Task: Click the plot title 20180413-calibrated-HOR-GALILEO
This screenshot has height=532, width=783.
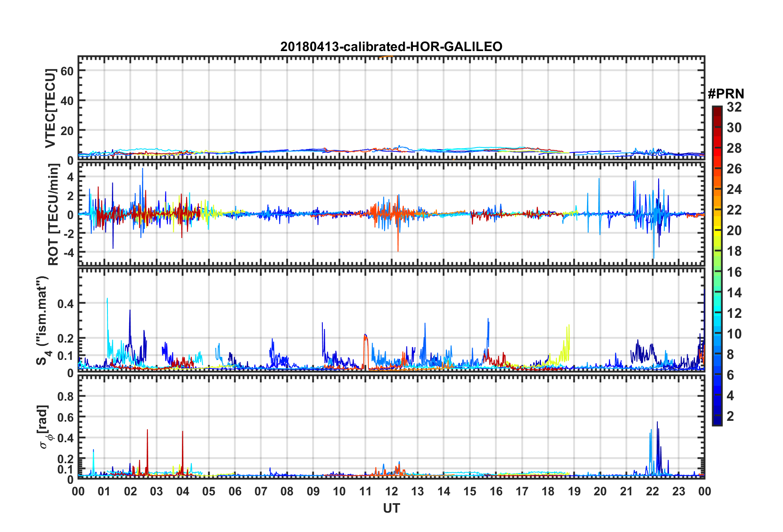Action: (x=391, y=47)
